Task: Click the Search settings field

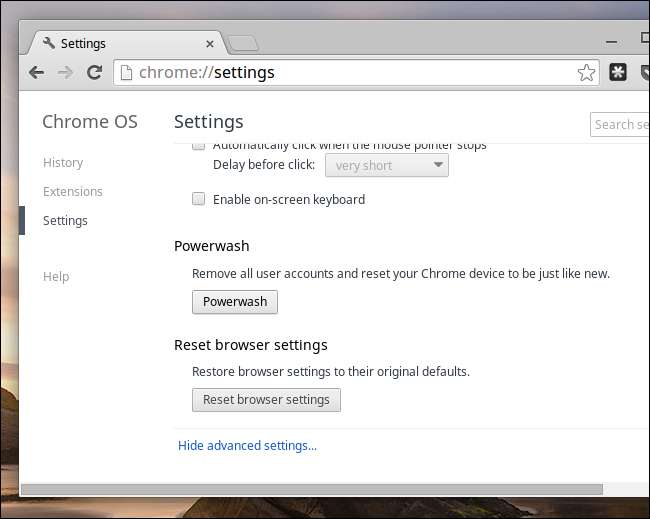Action: (x=620, y=124)
